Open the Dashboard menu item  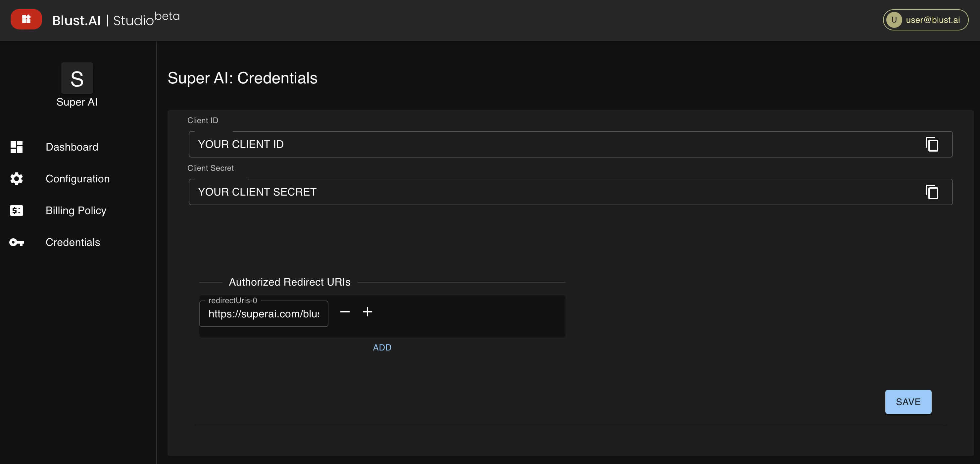click(71, 147)
